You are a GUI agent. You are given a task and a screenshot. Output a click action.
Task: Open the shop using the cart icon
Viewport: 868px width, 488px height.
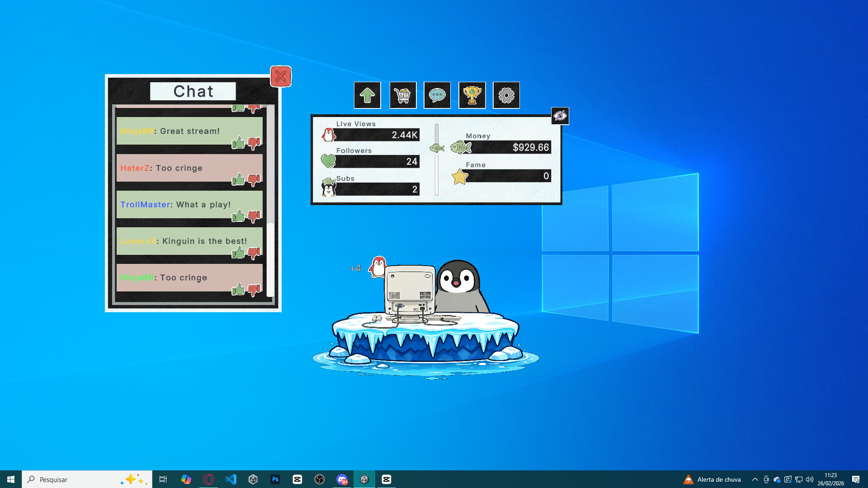[x=403, y=95]
